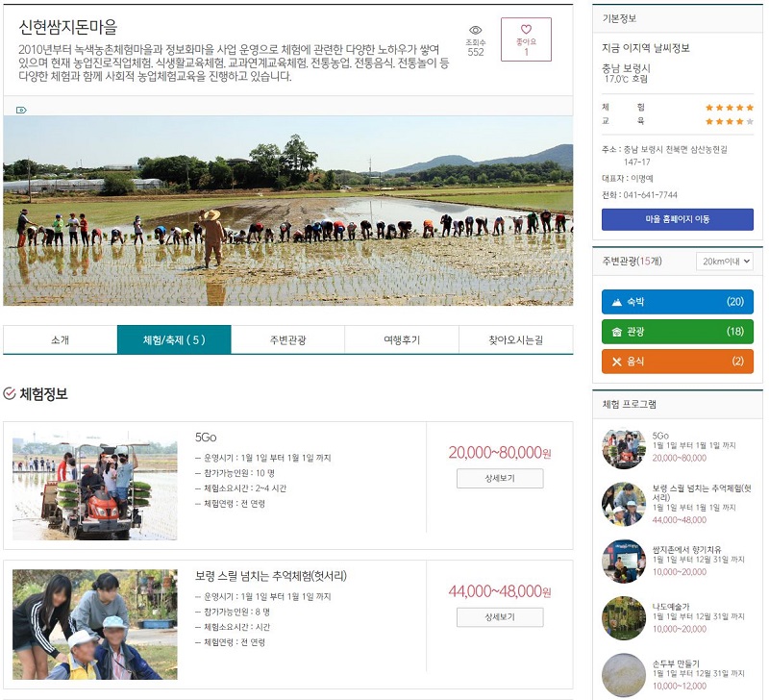The width and height of the screenshot is (769, 700).
Task: Open the 20km이내 distance dropdown
Action: pos(725,262)
